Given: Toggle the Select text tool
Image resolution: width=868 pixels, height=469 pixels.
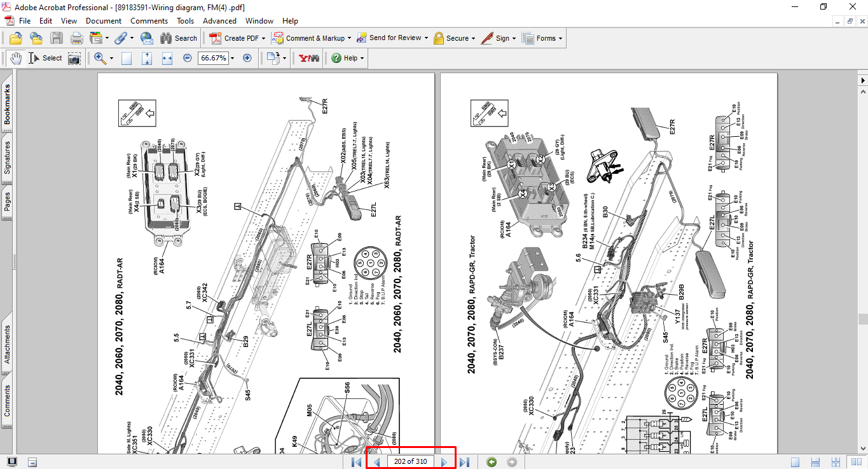Looking at the screenshot, I should click(46, 58).
